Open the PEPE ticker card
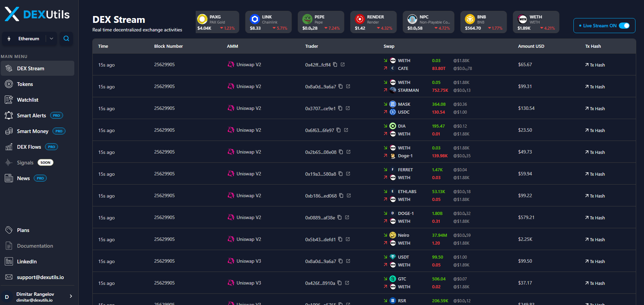The height and width of the screenshot is (305, 644). [321, 22]
